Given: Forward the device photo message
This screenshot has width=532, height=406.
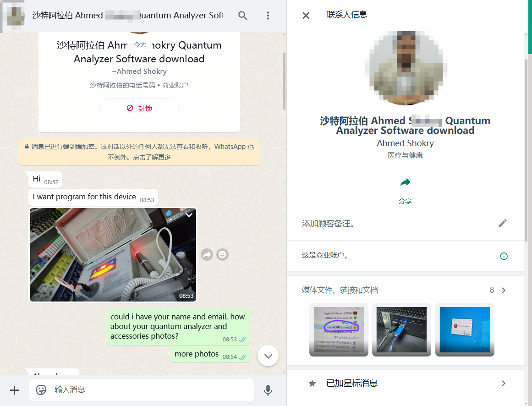Looking at the screenshot, I should [207, 254].
